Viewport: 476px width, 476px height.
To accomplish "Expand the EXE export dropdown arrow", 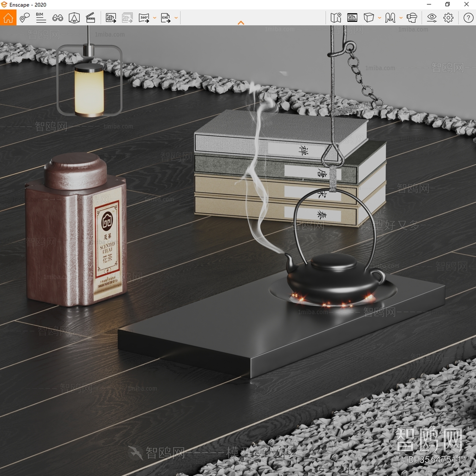I will tap(176, 18).
